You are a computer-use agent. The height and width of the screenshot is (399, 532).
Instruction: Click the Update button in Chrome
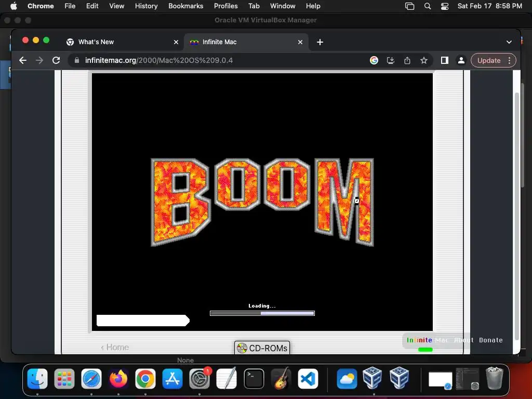coord(489,60)
